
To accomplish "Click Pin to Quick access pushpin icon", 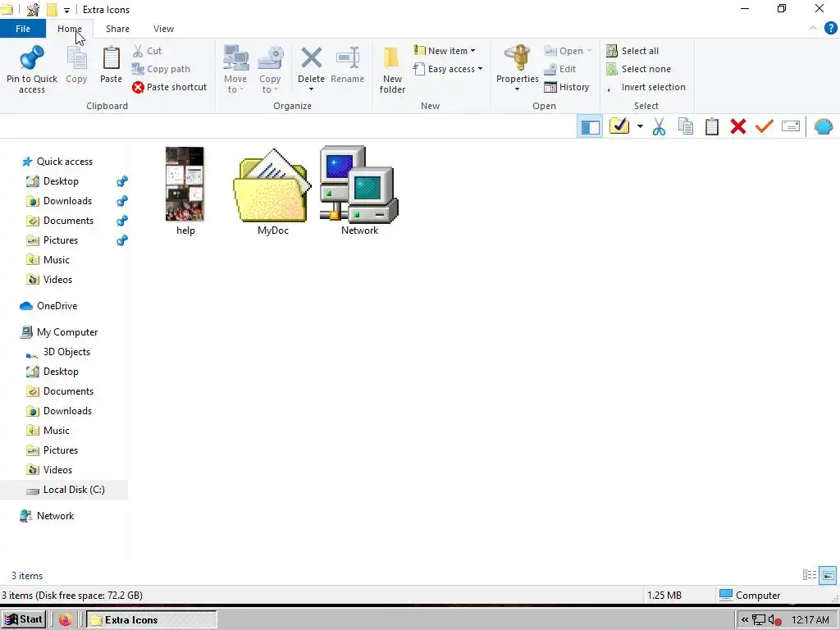I will click(x=32, y=57).
